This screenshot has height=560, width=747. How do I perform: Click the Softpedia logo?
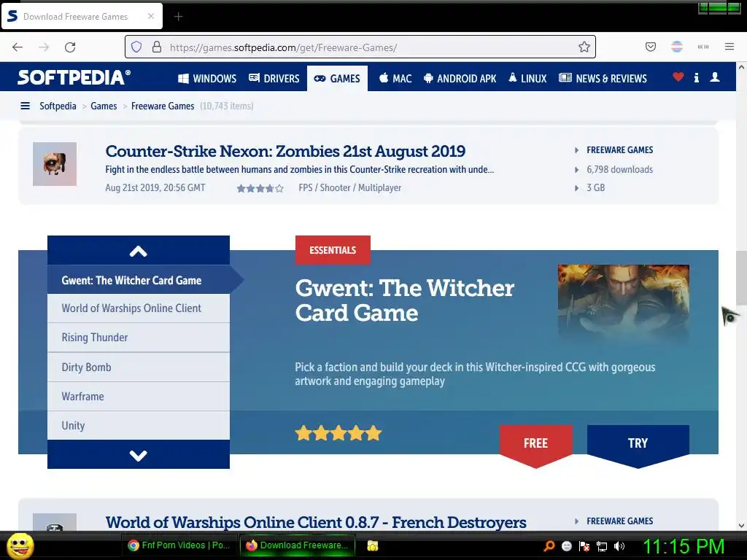click(x=74, y=77)
